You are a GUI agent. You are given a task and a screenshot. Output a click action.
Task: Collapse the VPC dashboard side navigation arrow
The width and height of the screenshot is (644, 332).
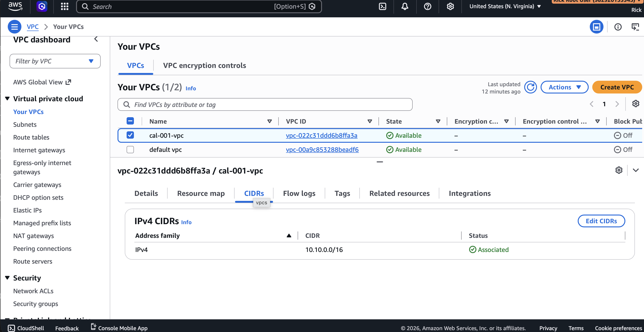tap(96, 39)
